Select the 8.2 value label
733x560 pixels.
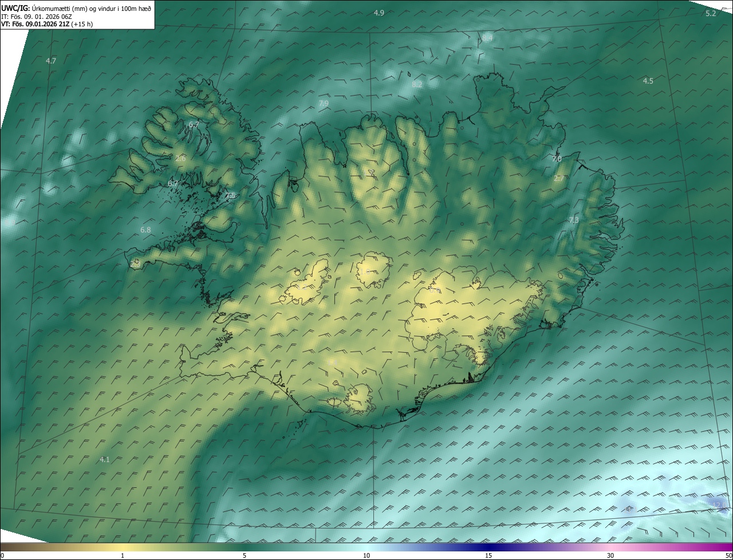[x=417, y=84]
